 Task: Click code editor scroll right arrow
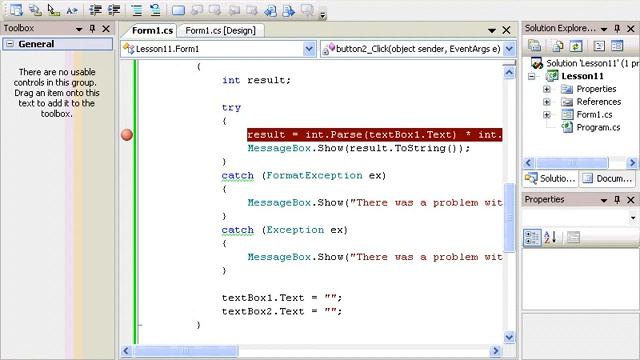pos(496,351)
